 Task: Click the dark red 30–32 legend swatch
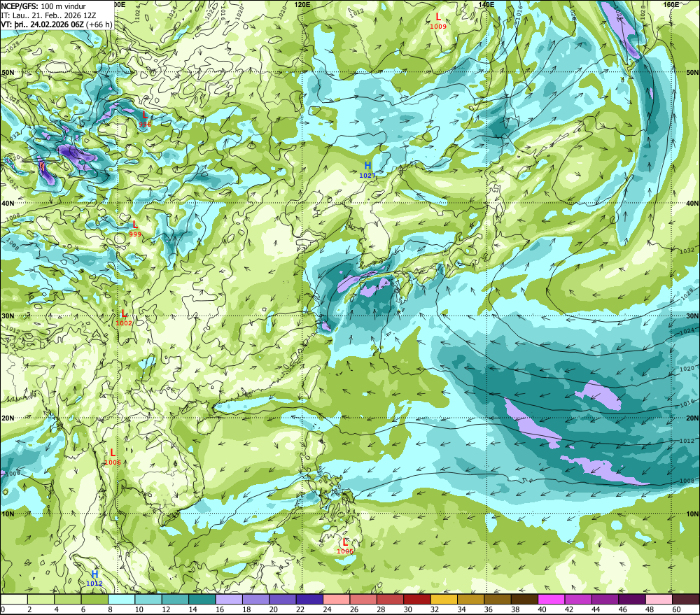pos(417,599)
